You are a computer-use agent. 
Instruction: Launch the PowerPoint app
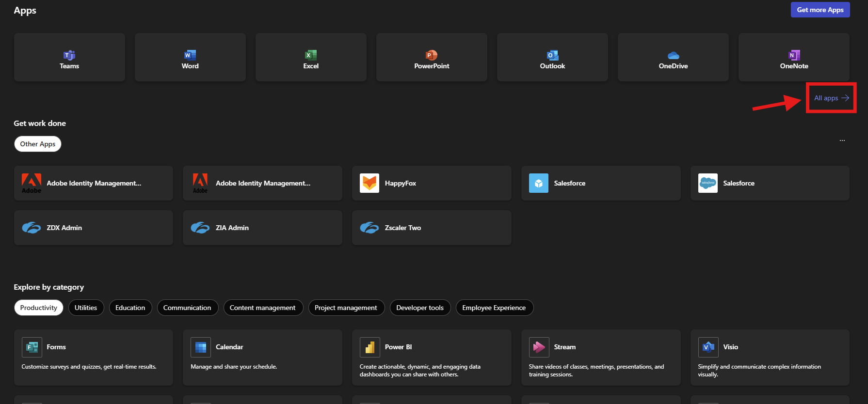(432, 57)
